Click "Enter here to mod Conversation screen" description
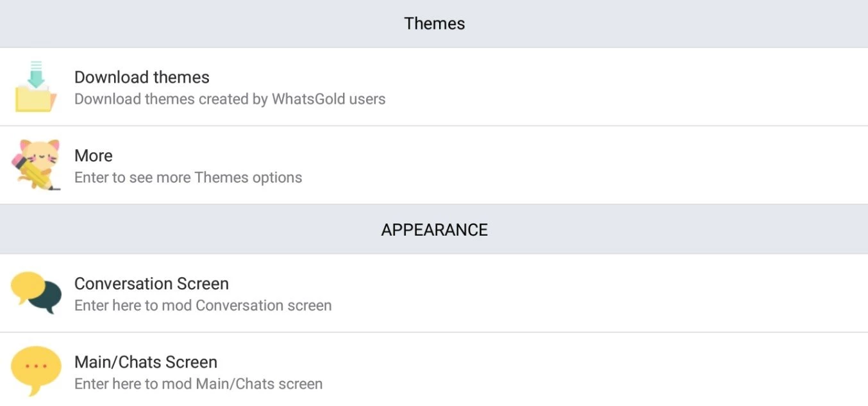 pyautogui.click(x=203, y=305)
